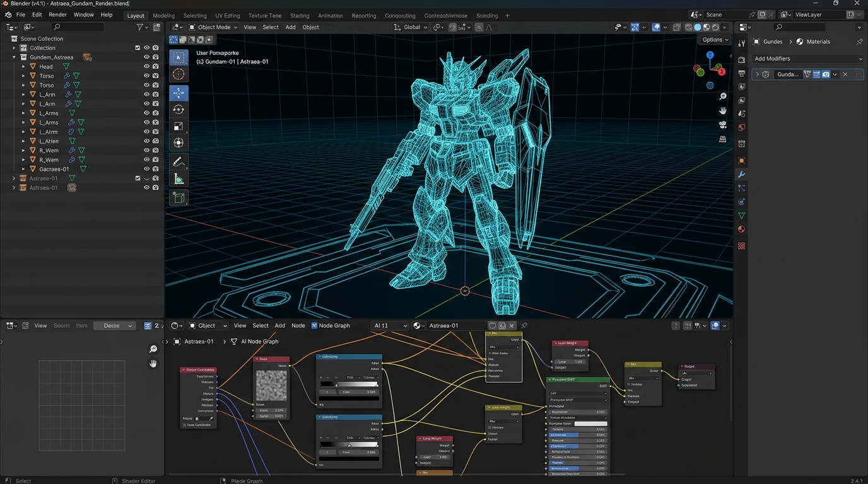868x484 pixels.
Task: Open the orange Object properties tab
Action: pos(741,161)
